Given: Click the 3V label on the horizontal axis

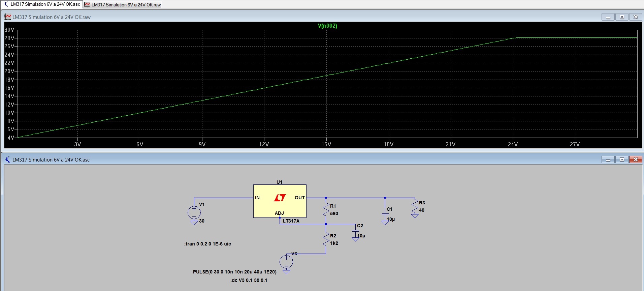Looking at the screenshot, I should point(77,144).
